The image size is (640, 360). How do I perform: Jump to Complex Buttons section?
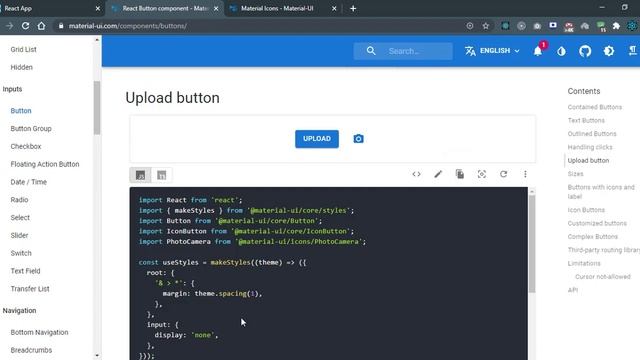[x=593, y=237]
